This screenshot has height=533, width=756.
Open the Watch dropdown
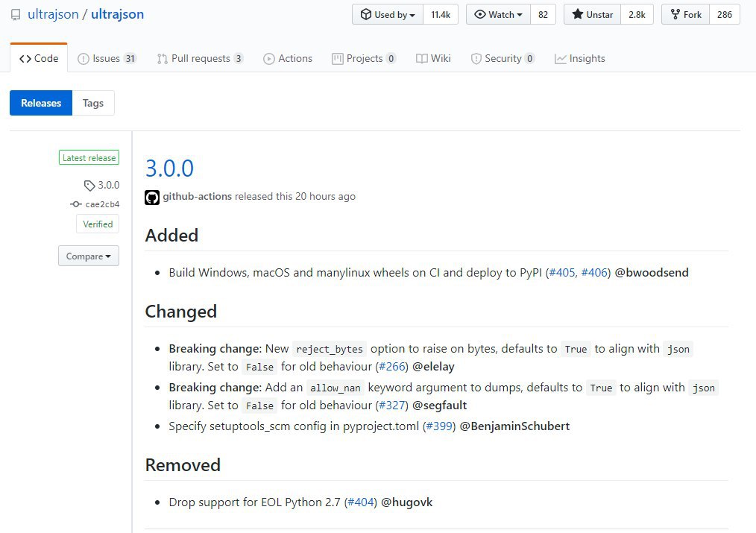(x=499, y=14)
